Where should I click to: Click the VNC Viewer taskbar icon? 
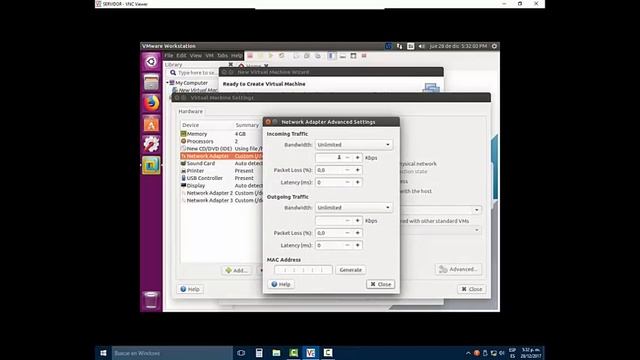311,353
